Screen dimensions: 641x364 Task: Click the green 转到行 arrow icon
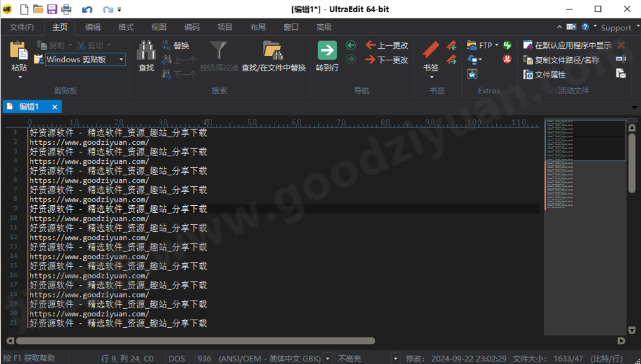point(327,51)
